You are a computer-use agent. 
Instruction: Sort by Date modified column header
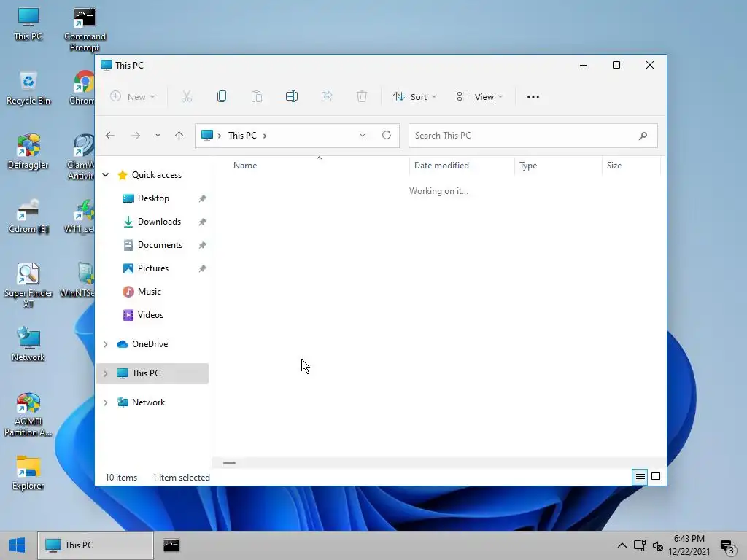[x=441, y=166]
